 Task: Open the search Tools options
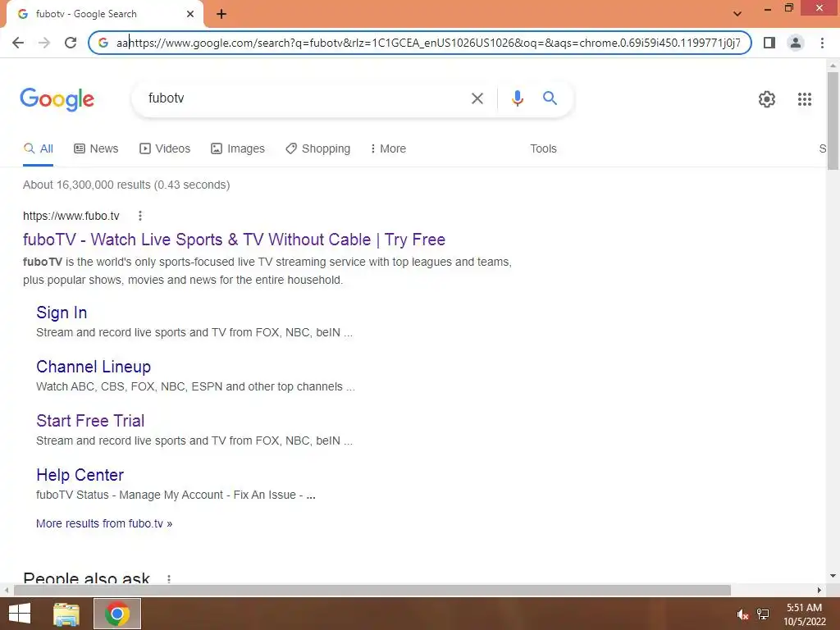tap(543, 148)
